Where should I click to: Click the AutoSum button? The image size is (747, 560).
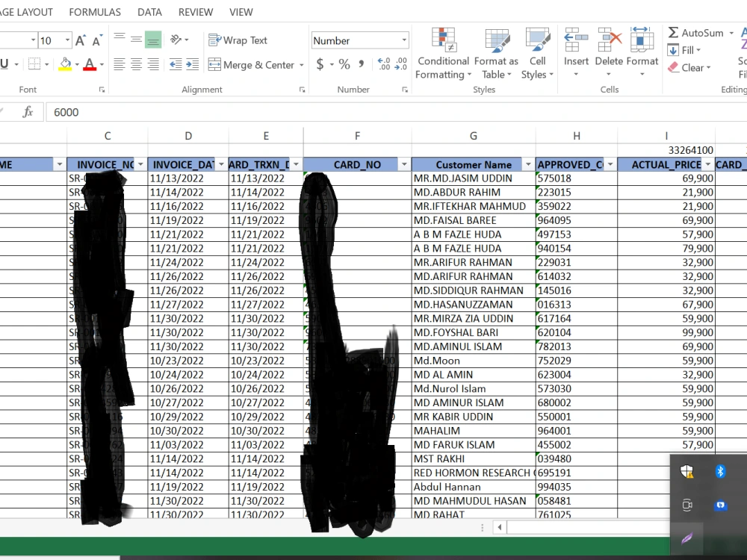[695, 33]
